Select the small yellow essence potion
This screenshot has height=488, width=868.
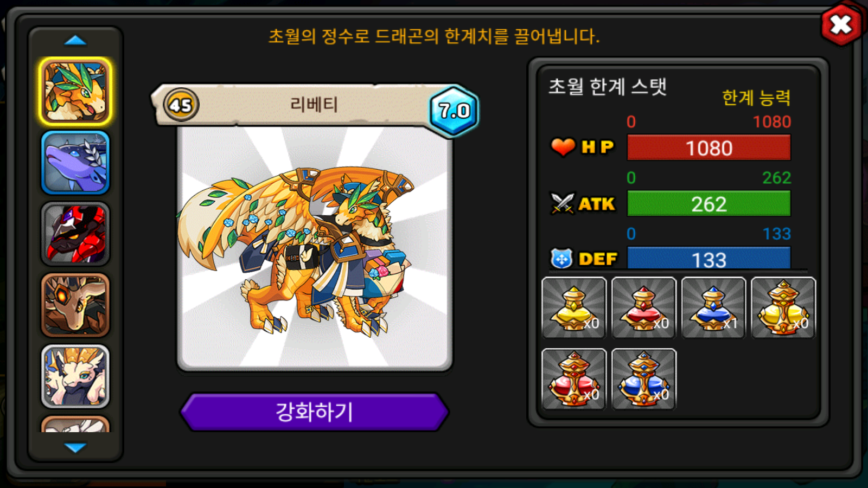(x=574, y=308)
